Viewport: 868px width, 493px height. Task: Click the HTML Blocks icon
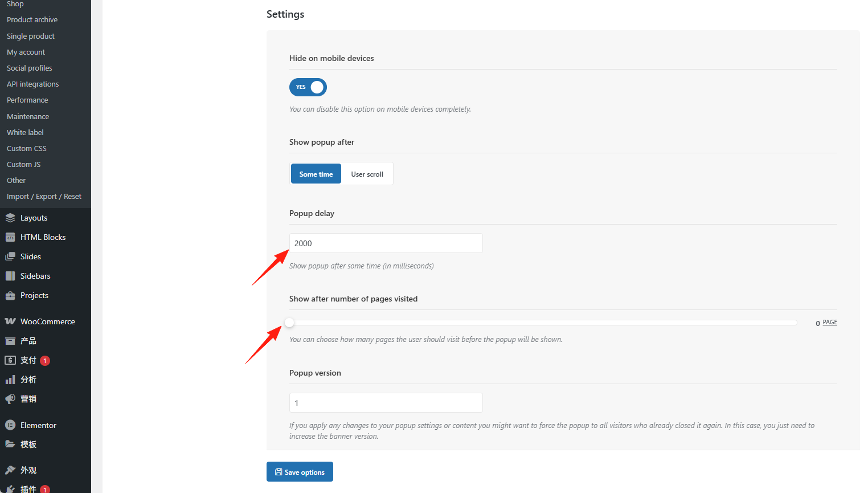[10, 237]
